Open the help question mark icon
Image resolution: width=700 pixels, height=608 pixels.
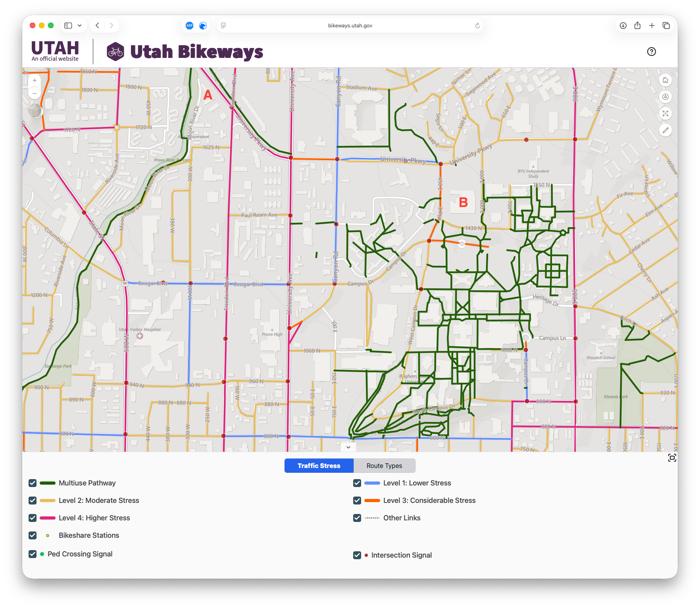click(651, 52)
